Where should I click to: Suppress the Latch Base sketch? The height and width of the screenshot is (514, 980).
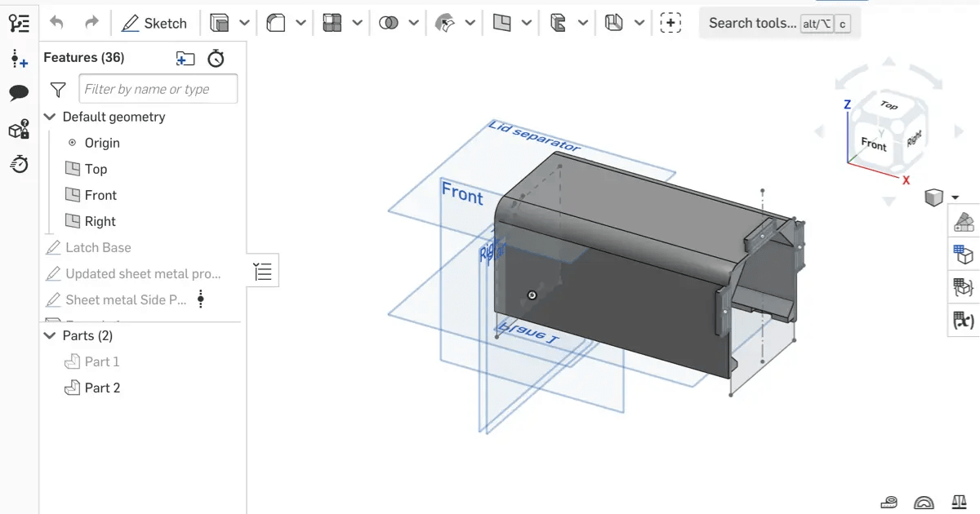[98, 247]
